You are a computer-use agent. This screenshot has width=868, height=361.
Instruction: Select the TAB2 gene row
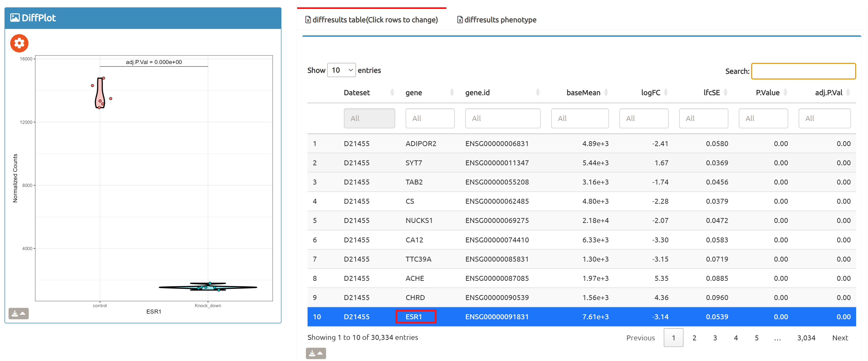point(581,182)
